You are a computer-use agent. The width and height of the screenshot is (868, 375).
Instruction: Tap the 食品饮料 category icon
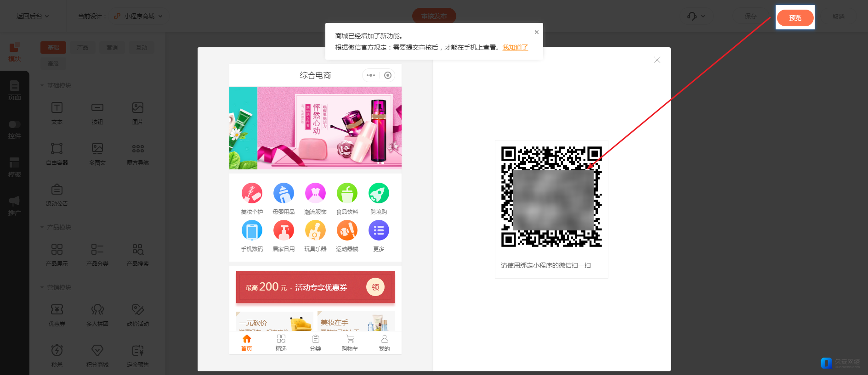coord(347,193)
